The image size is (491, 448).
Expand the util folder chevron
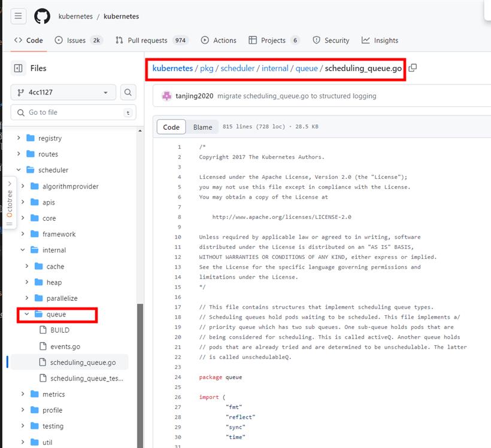point(23,442)
